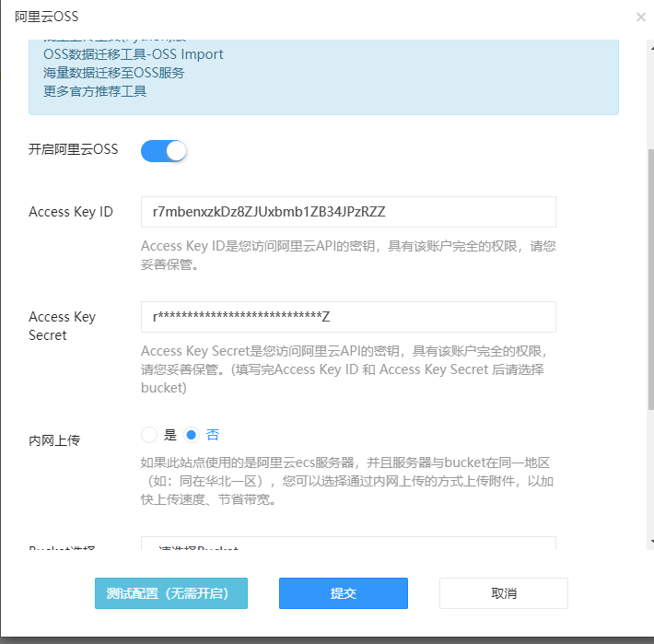Viewport: 654px width, 644px height.
Task: Open OSS数据迁移工具-OSS Import link
Action: click(133, 54)
